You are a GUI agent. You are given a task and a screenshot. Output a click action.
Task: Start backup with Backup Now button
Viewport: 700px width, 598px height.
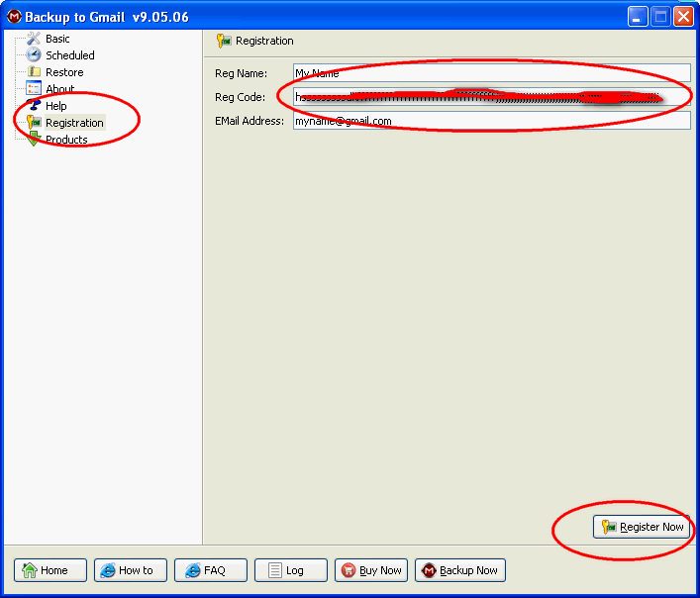(460, 570)
